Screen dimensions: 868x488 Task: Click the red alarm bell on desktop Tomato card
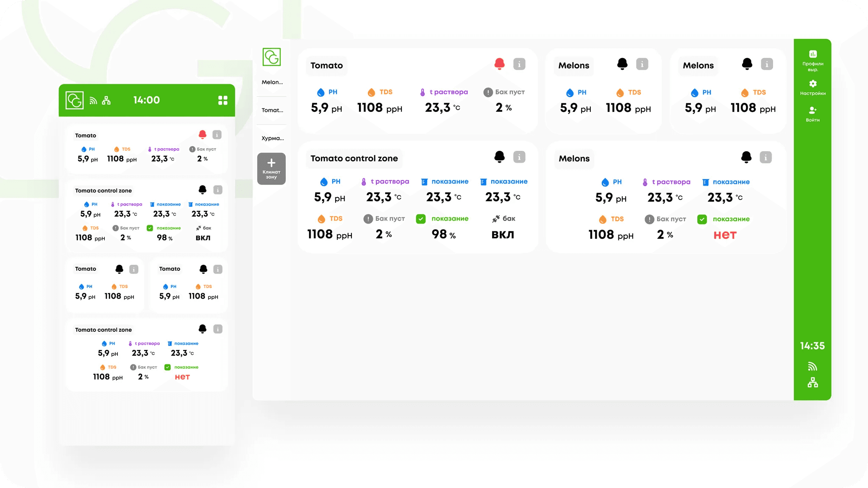[499, 64]
